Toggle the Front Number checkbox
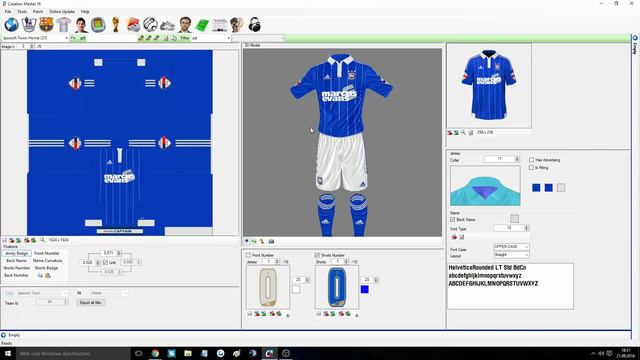 click(248, 255)
